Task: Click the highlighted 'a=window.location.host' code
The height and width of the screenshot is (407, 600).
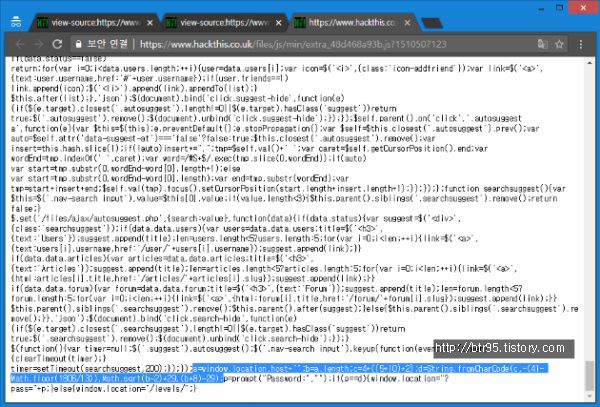Action: (x=245, y=369)
